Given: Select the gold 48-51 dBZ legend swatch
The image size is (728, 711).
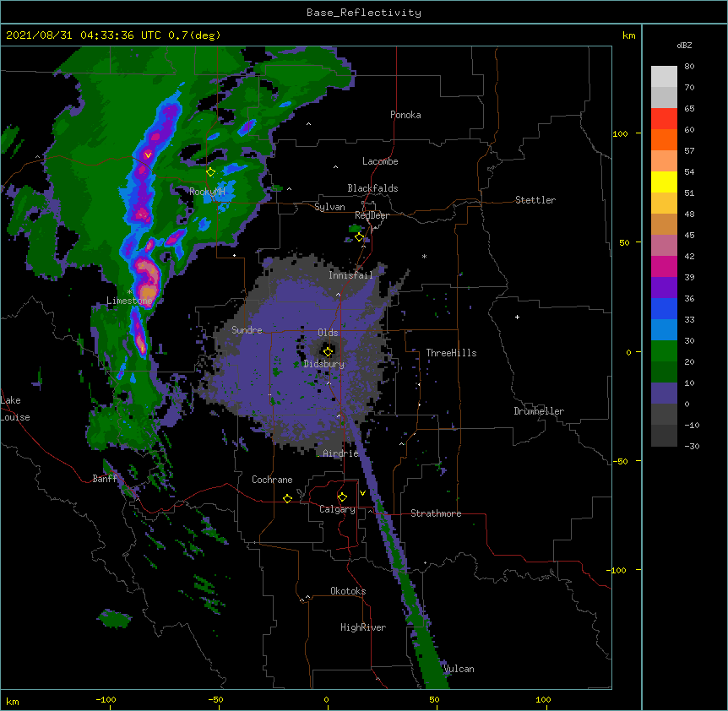Looking at the screenshot, I should point(664,204).
